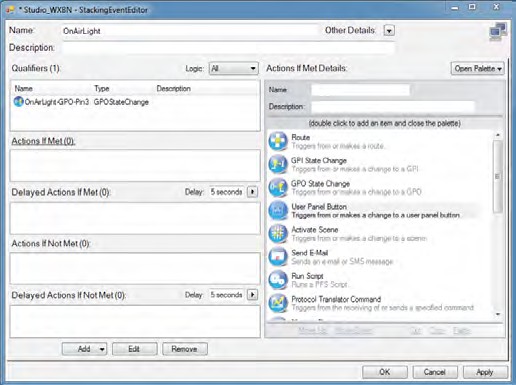Select the Send E-Mail icon
Image resolution: width=516 pixels, height=385 pixels.
coord(278,256)
